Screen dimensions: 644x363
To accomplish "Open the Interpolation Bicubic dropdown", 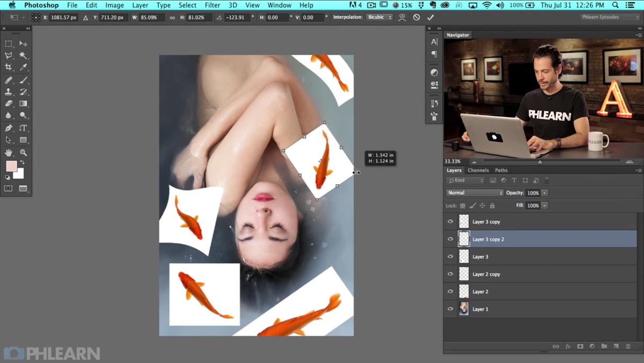I will tap(379, 17).
